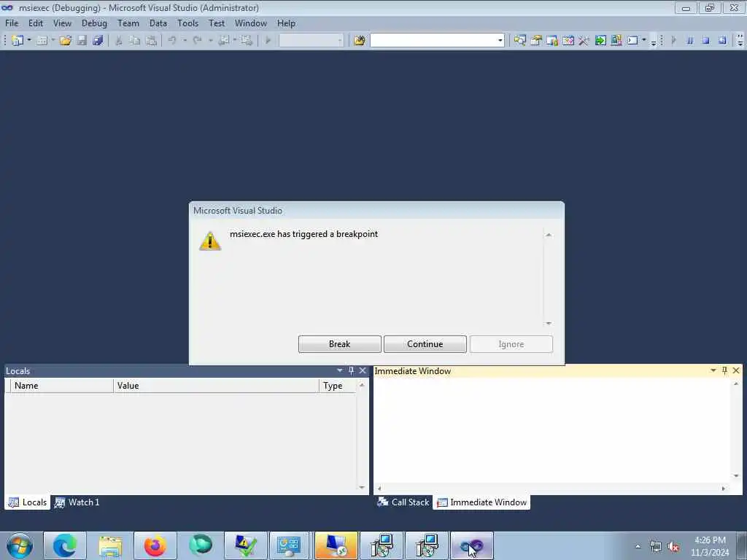
Task: Toggle auto-hide pin on Locals panel
Action: [x=351, y=370]
